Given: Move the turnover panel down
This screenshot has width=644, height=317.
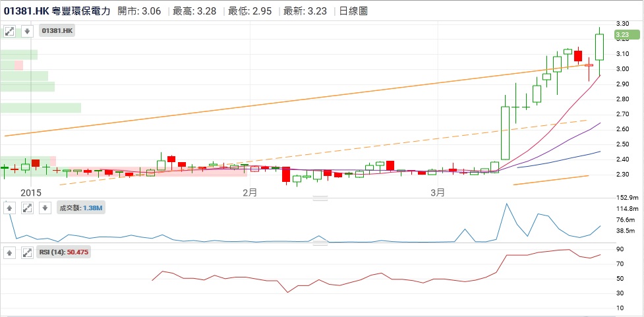Looking at the screenshot, I should click(44, 208).
